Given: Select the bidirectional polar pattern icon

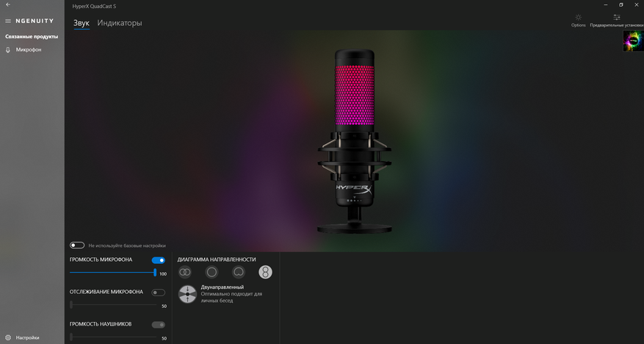Looking at the screenshot, I should tap(265, 272).
